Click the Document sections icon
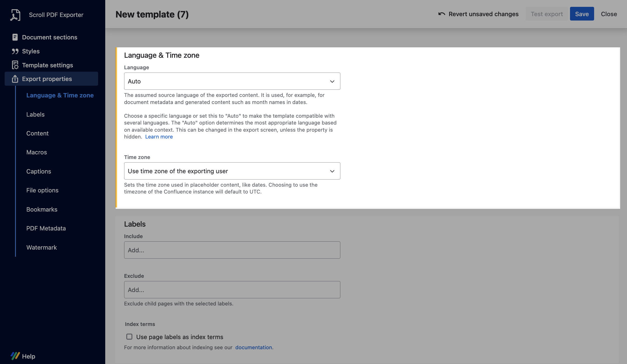This screenshot has width=627, height=364. pos(15,37)
